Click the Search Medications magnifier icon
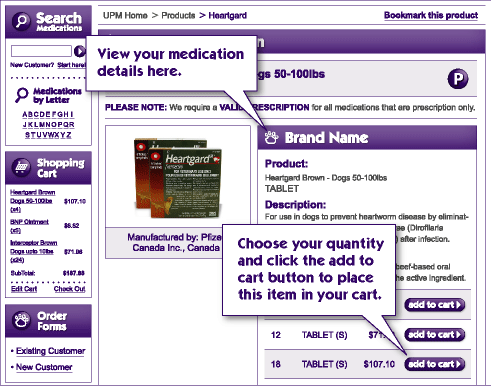The height and width of the screenshot is (386, 491). (x=21, y=21)
